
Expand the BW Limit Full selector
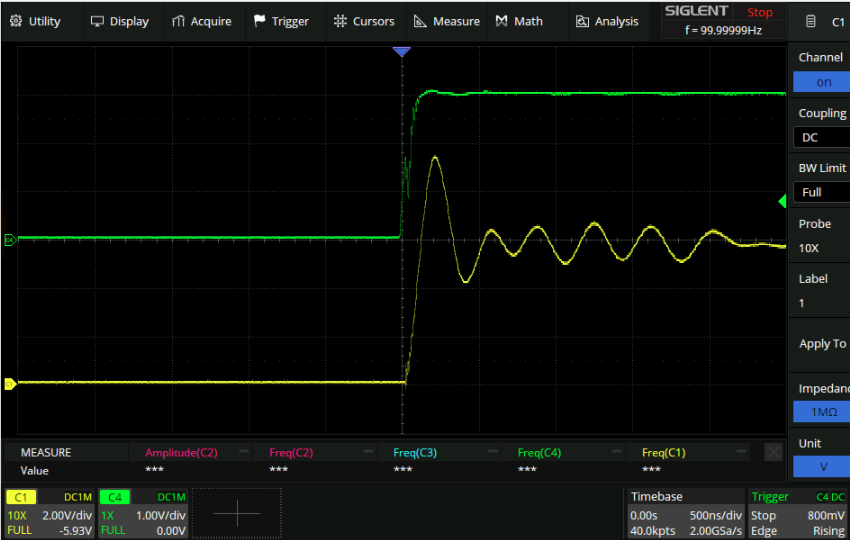click(822, 192)
